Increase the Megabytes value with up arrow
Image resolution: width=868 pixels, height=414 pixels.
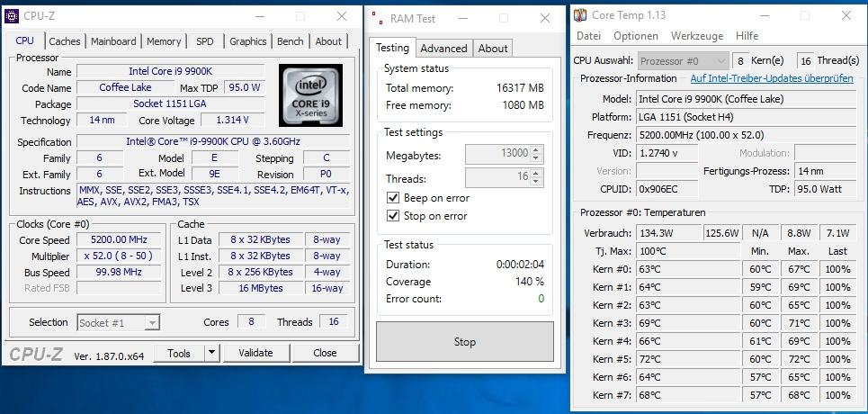click(x=535, y=149)
